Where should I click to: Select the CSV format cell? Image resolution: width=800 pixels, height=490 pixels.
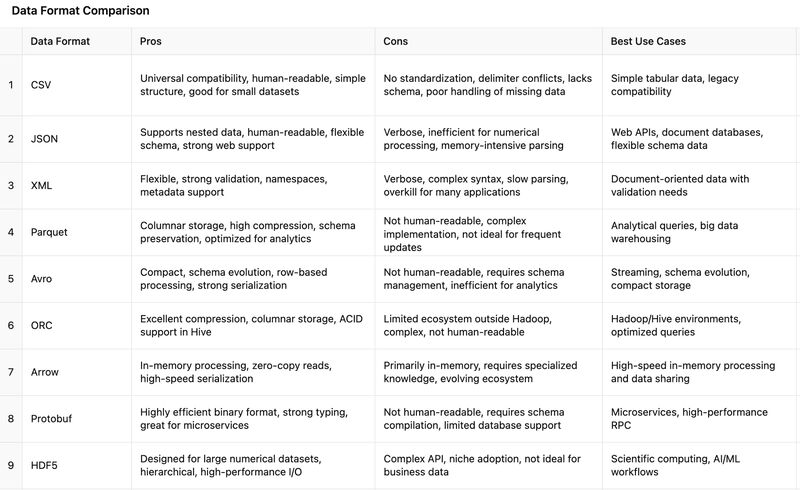pyautogui.click(x=41, y=85)
